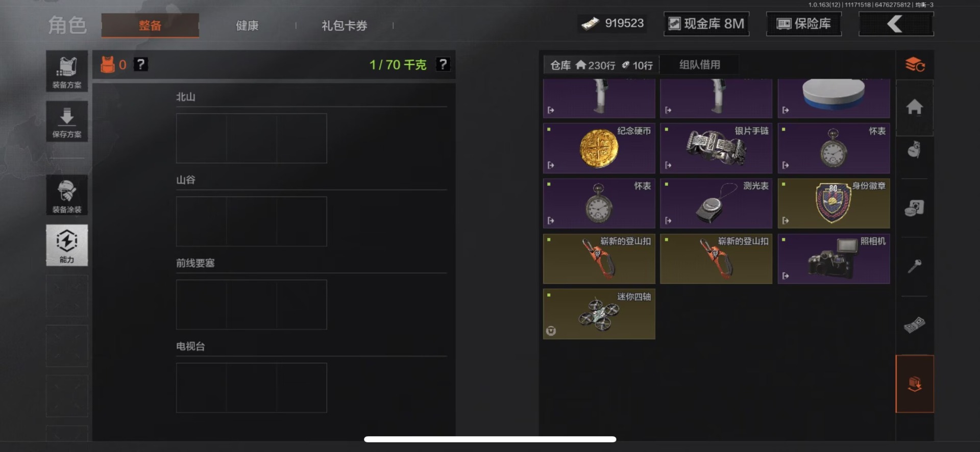Screen dimensions: 980x452
Task: Click the question mark beside weight 1/70
Action: tap(443, 65)
